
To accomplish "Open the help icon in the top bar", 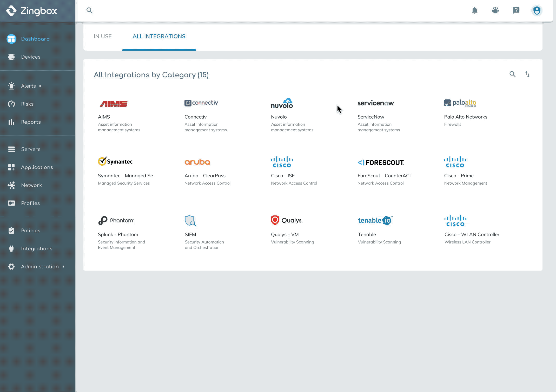I will click(x=516, y=10).
